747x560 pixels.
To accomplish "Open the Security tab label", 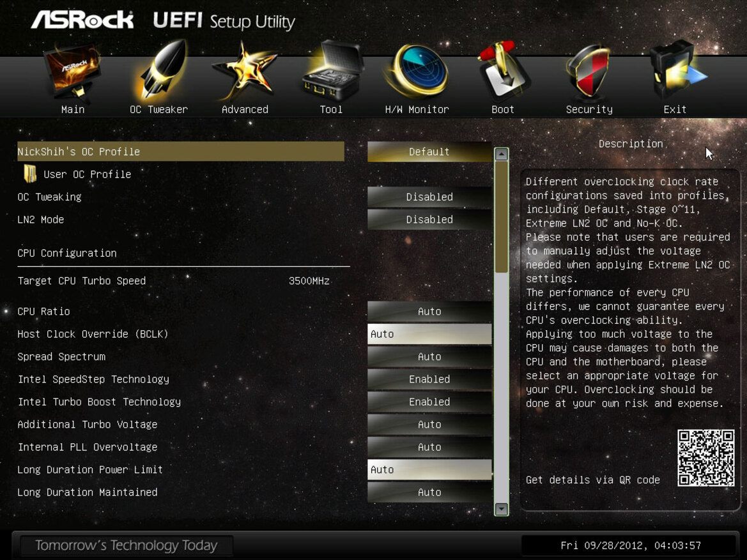I will [x=589, y=110].
